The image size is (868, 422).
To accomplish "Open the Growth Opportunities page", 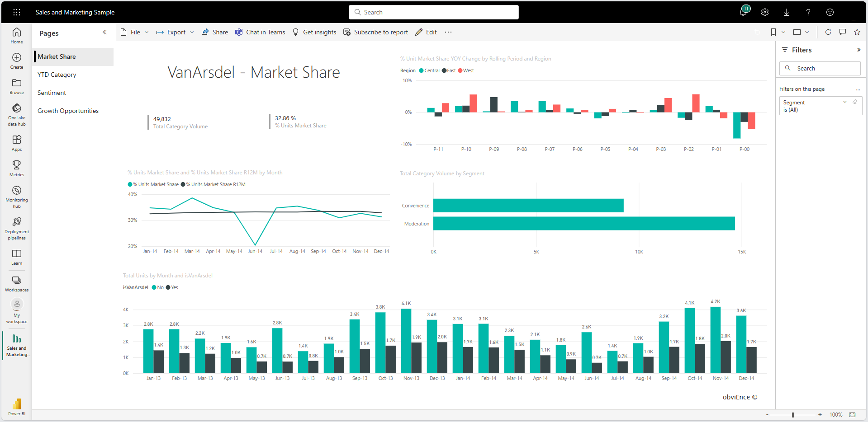I will coord(68,111).
